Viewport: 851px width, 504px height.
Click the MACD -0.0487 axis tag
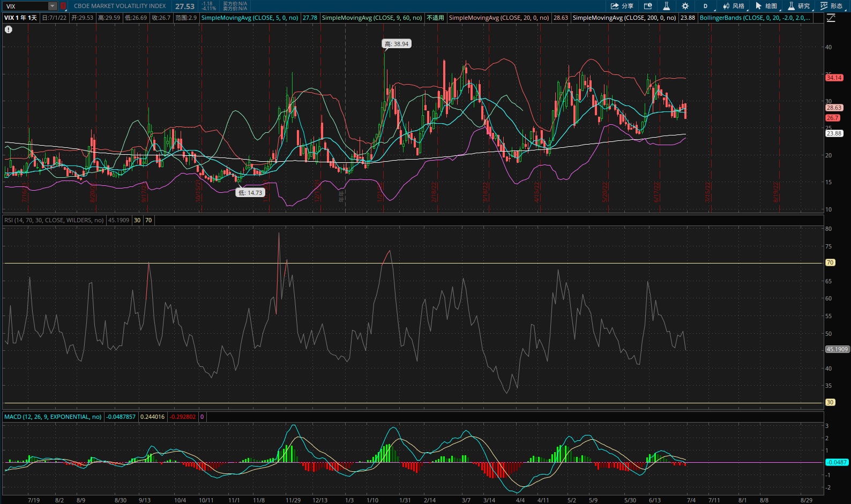coord(837,462)
